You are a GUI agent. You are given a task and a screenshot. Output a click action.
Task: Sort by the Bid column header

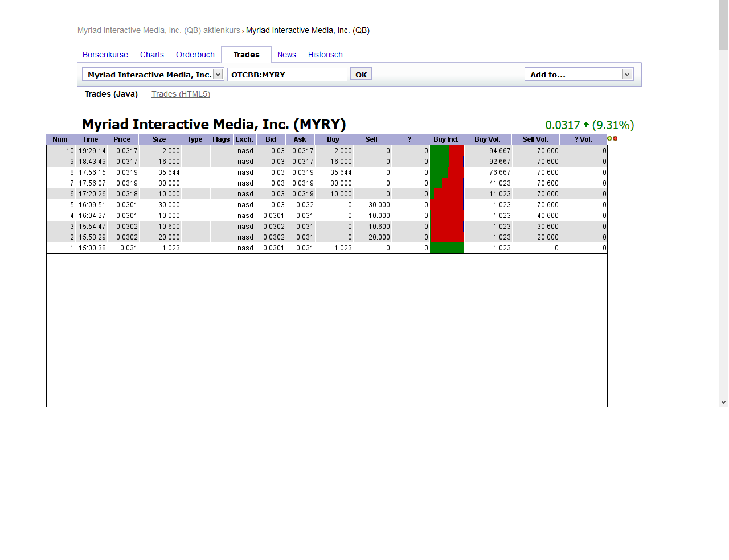271,139
